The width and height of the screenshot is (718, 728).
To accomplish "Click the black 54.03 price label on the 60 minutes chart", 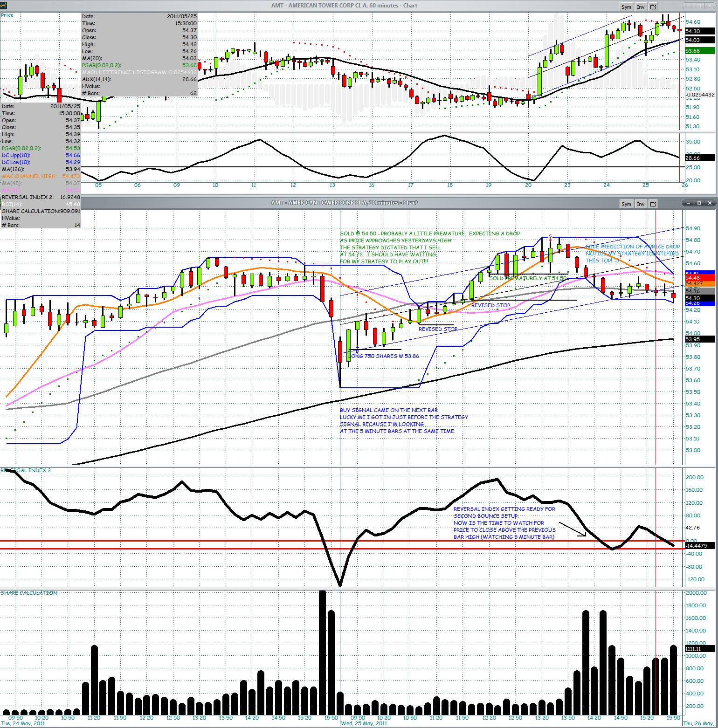I will [x=700, y=41].
